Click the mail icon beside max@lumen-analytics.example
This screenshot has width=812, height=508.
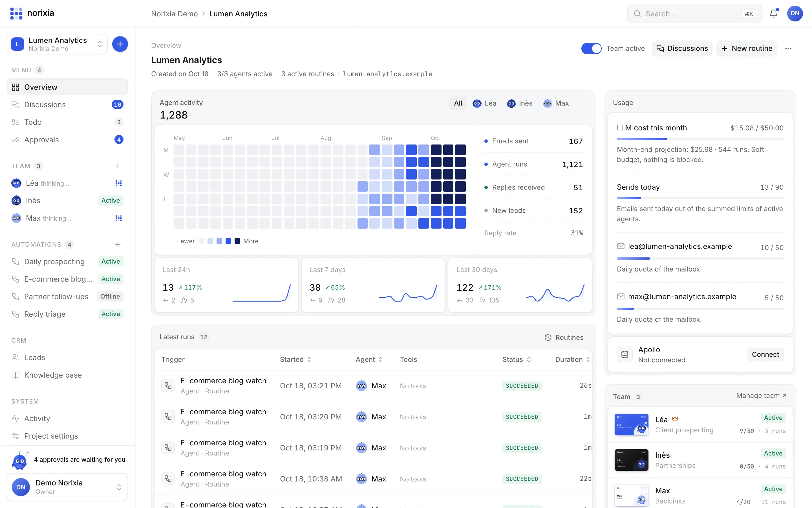coord(621,296)
